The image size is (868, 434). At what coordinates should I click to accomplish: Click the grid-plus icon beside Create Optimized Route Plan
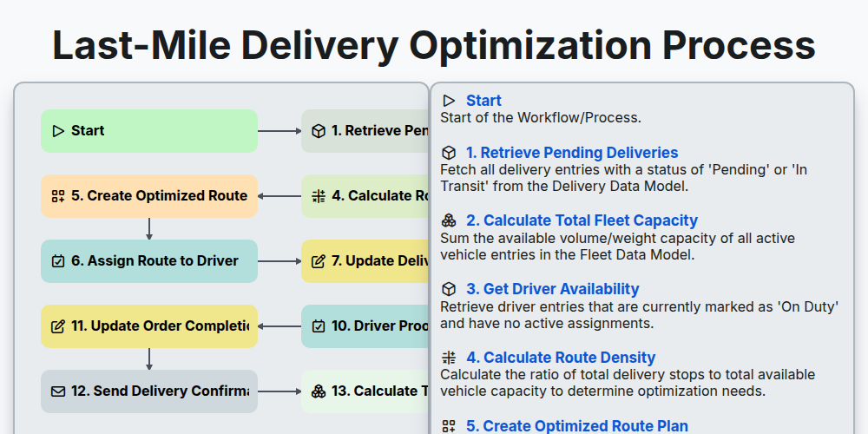(x=449, y=426)
